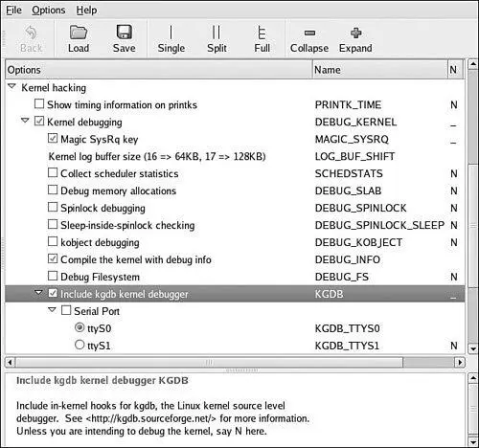Open the Options menu
Screen dimensions: 479x448
(49, 10)
